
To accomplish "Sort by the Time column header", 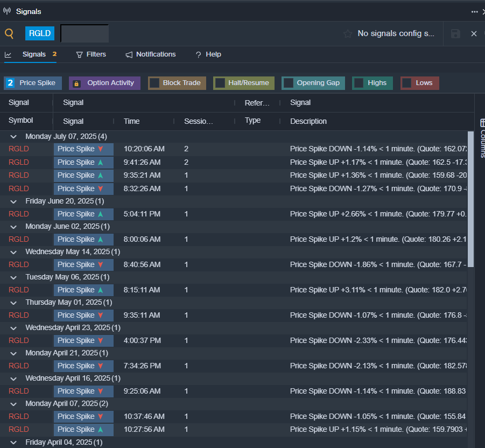I will pos(132,121).
